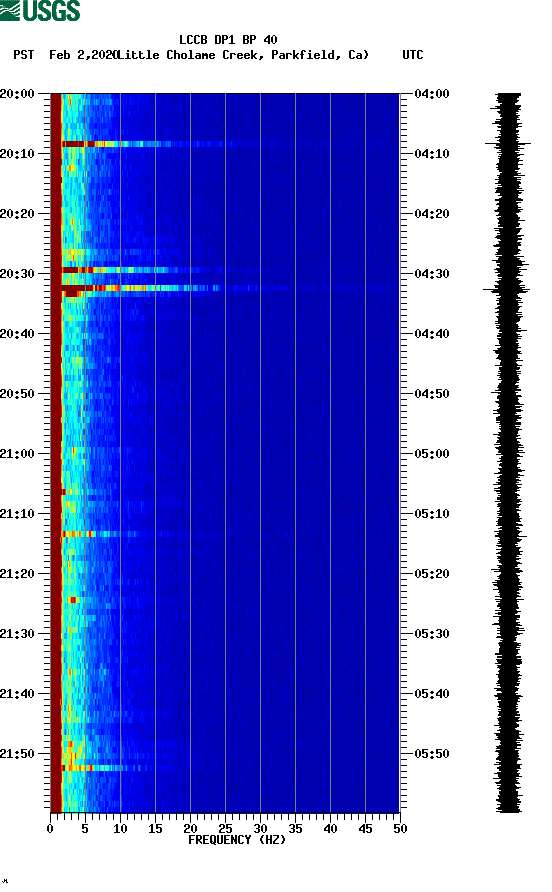The image size is (552, 892).
Task: Click the 'PST' timezone label
Action: pyautogui.click(x=24, y=55)
